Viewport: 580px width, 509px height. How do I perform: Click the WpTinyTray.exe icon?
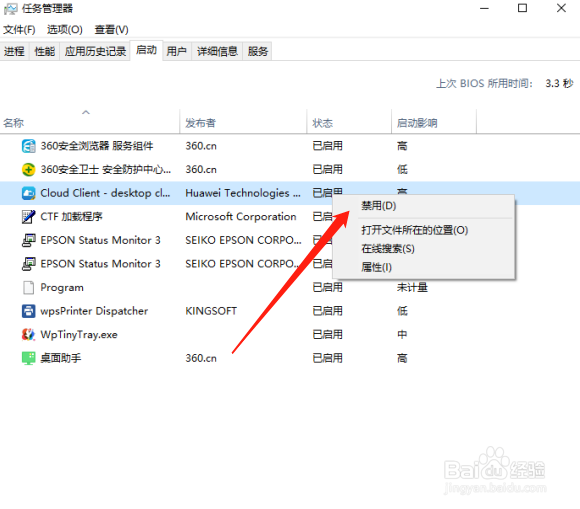28,335
